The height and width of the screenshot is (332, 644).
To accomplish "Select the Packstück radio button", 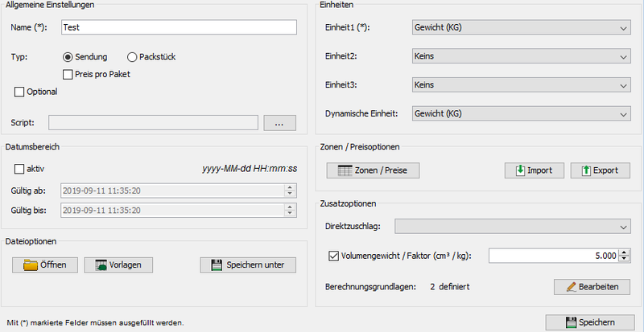I will click(133, 57).
